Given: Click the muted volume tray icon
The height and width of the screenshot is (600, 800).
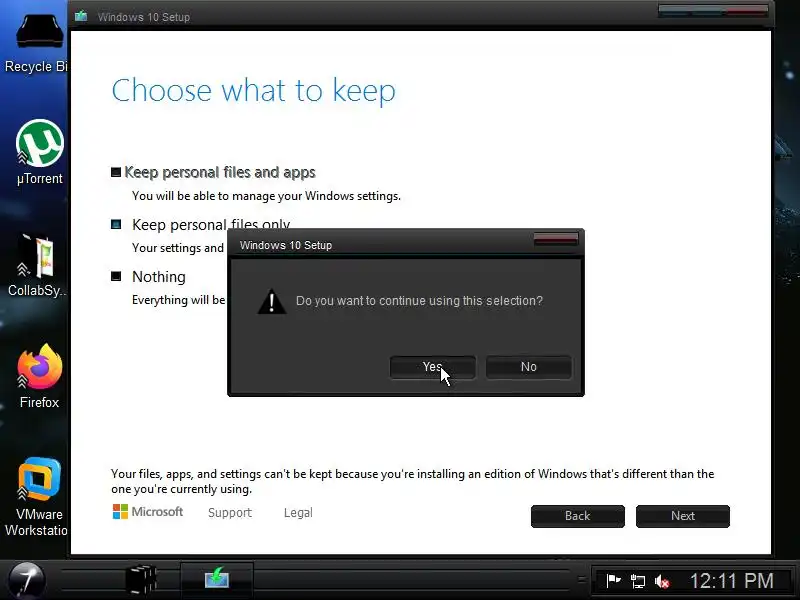Looking at the screenshot, I should [662, 581].
